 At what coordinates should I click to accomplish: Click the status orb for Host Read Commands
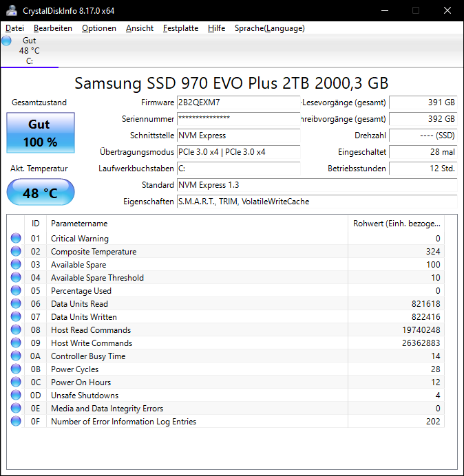(16, 329)
